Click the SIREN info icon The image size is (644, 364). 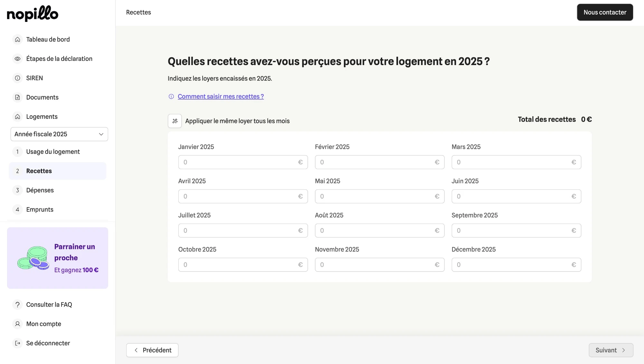tap(18, 78)
